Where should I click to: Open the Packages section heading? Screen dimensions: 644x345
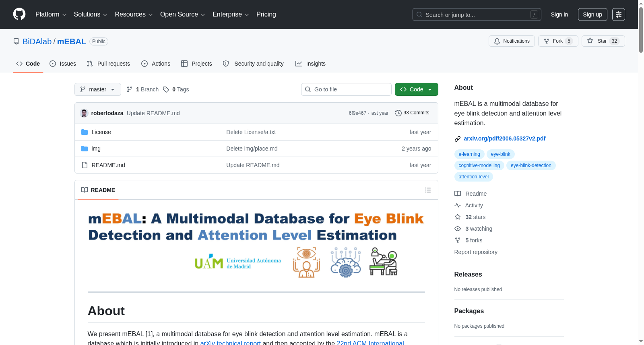coord(469,311)
